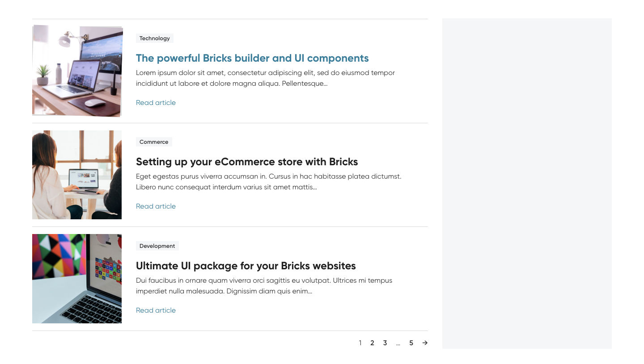The height and width of the screenshot is (364, 644).
Task: Go to pagination page 2
Action: point(372,343)
